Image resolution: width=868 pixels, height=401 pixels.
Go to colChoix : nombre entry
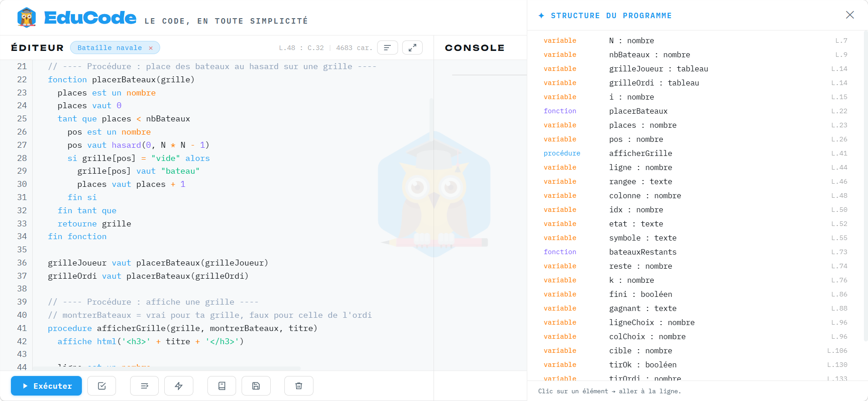coord(695,336)
